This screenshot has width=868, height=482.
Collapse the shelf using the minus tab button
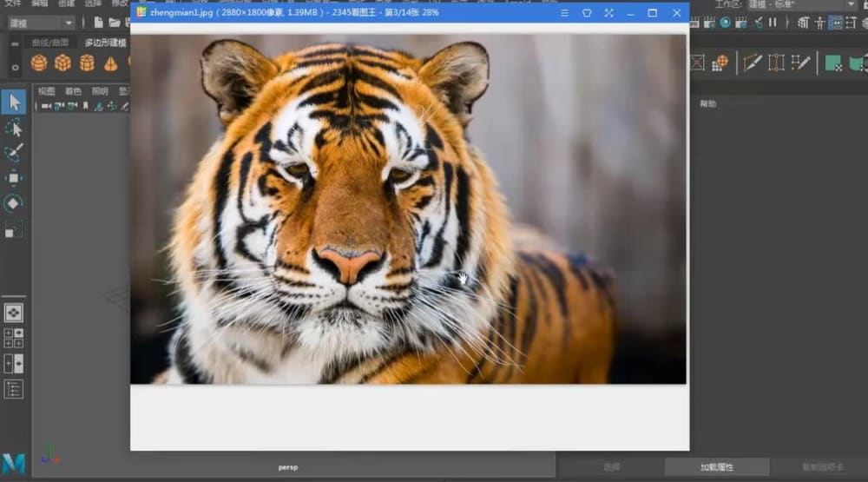pos(15,43)
